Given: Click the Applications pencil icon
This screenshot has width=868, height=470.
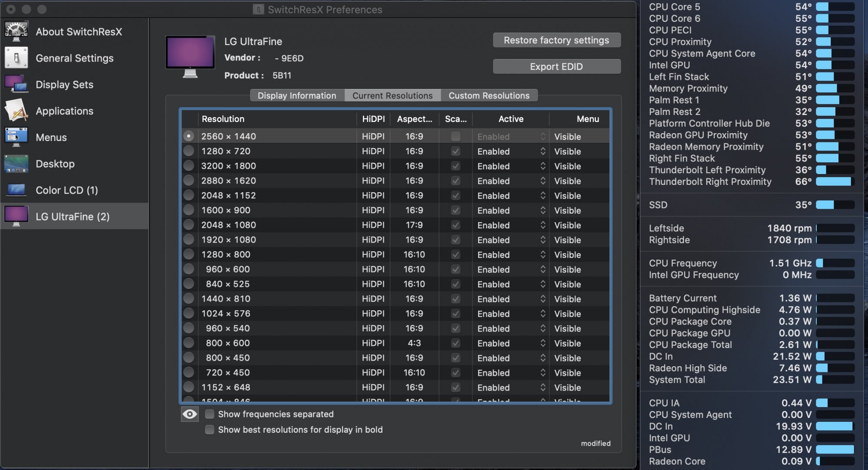Looking at the screenshot, I should coord(16,111).
